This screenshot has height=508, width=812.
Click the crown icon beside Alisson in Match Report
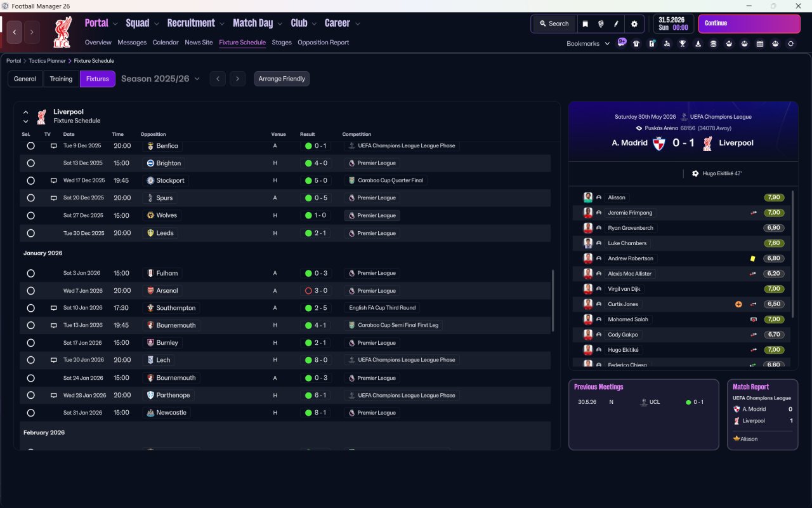pos(737,439)
